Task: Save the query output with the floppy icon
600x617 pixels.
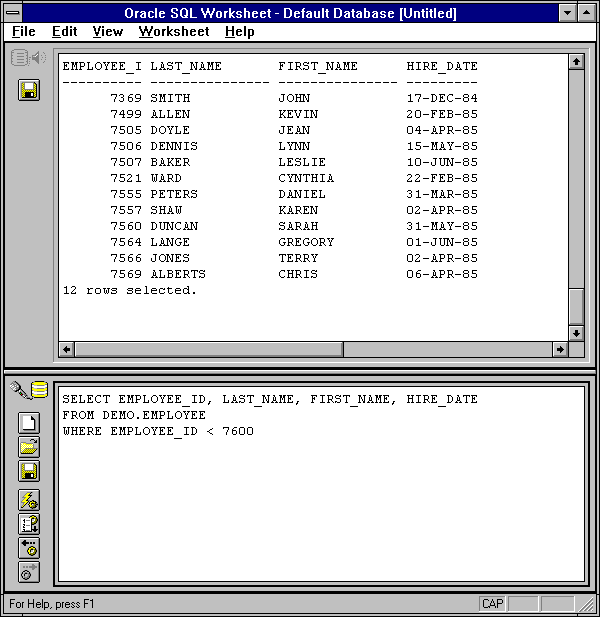Action: pos(29,91)
